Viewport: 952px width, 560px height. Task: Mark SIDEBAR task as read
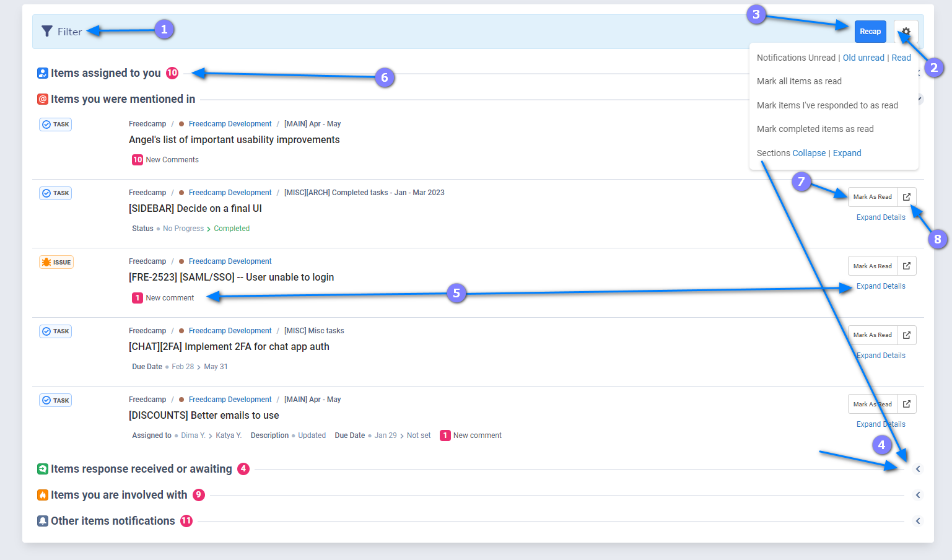pos(872,197)
